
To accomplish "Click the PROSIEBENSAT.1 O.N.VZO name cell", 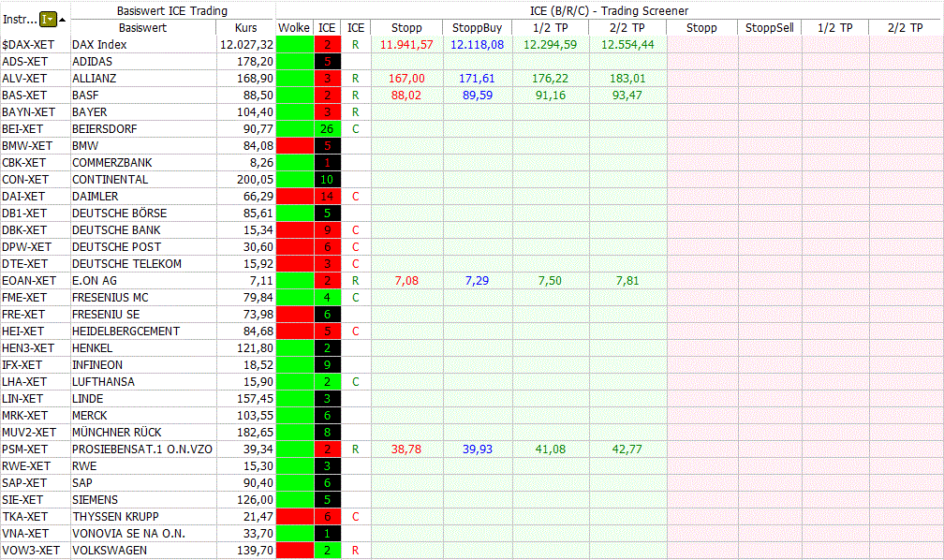I will click(x=142, y=449).
